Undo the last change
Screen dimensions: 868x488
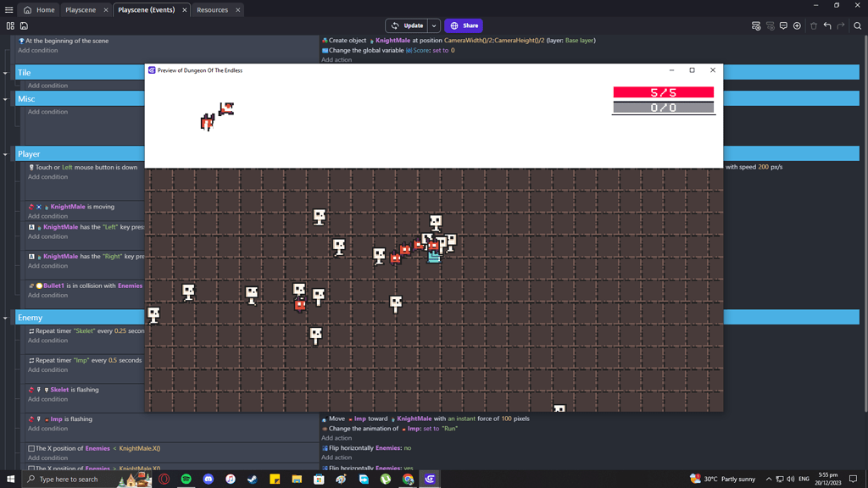(x=826, y=25)
